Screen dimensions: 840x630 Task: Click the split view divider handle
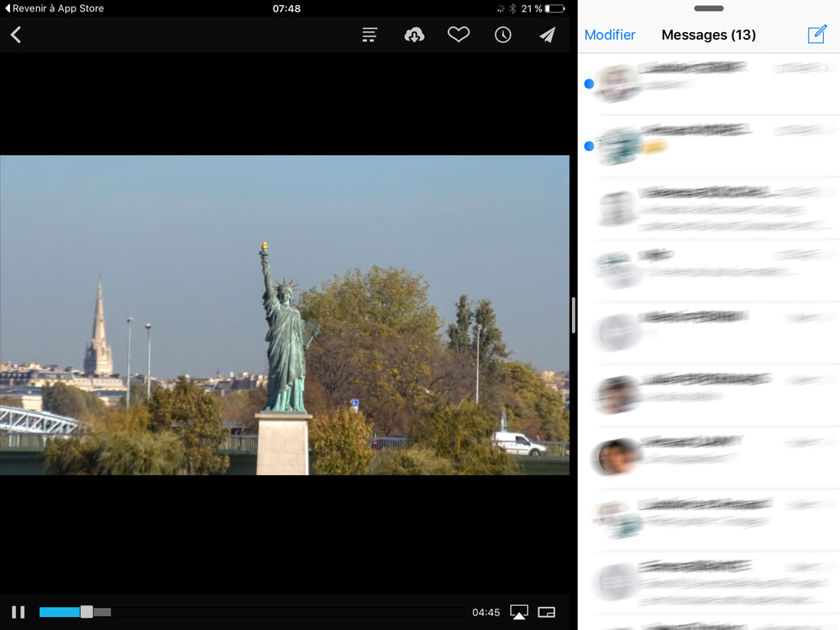click(x=573, y=315)
